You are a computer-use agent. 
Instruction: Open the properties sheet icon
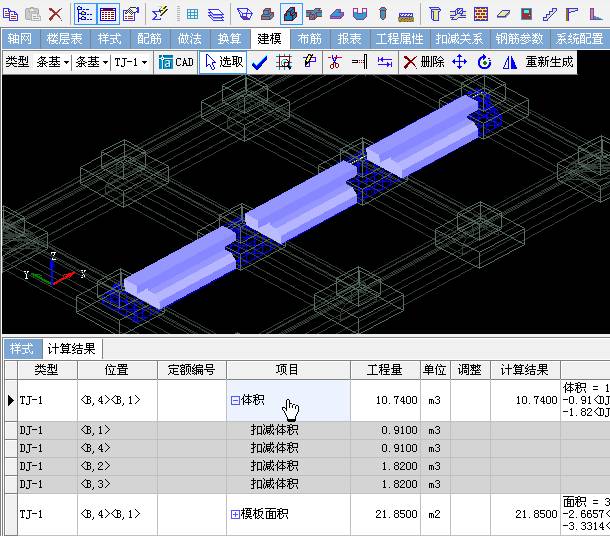[131, 14]
